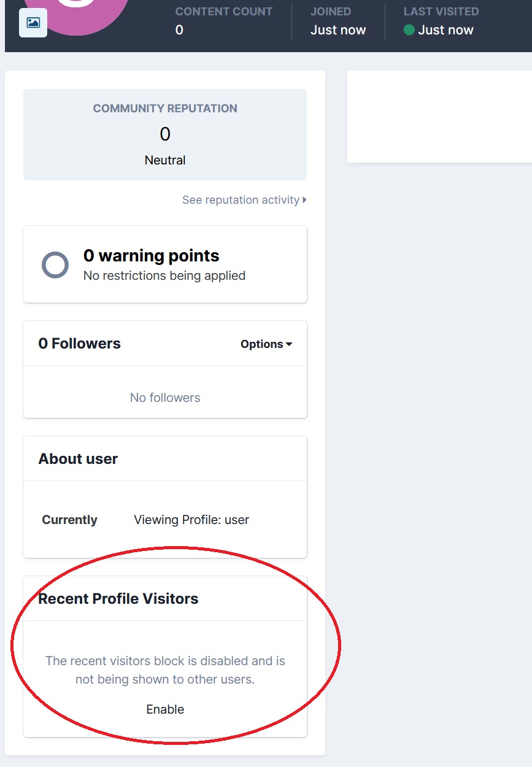Click the arrow beside See reputation activity
This screenshot has width=532, height=767.
coord(305,200)
